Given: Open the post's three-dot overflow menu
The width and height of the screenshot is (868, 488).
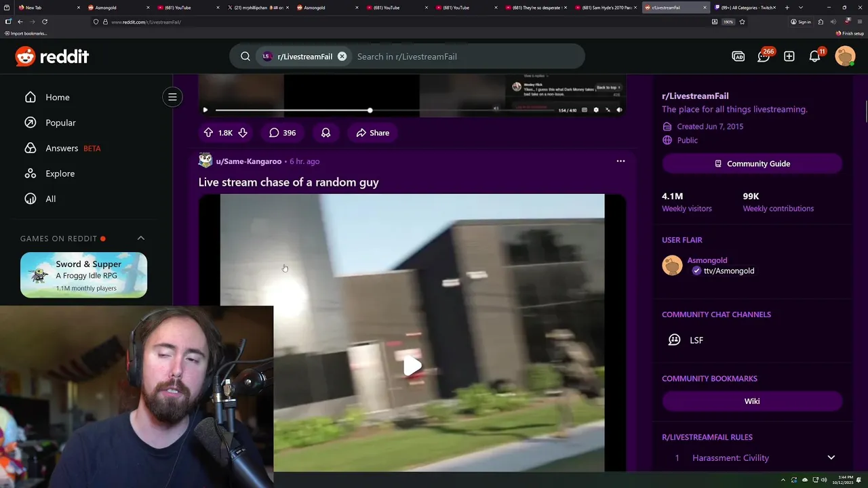Looking at the screenshot, I should 620,161.
